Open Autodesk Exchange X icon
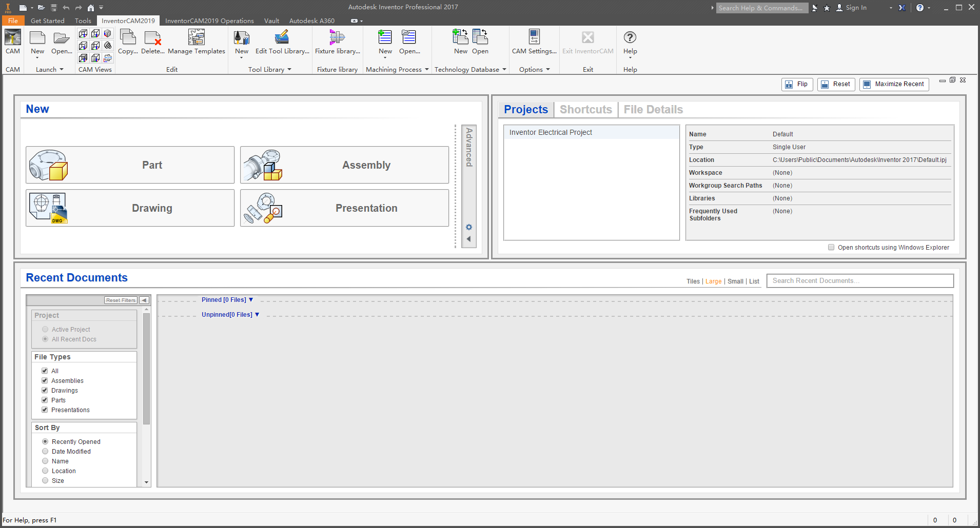The height and width of the screenshot is (528, 980). (x=902, y=8)
